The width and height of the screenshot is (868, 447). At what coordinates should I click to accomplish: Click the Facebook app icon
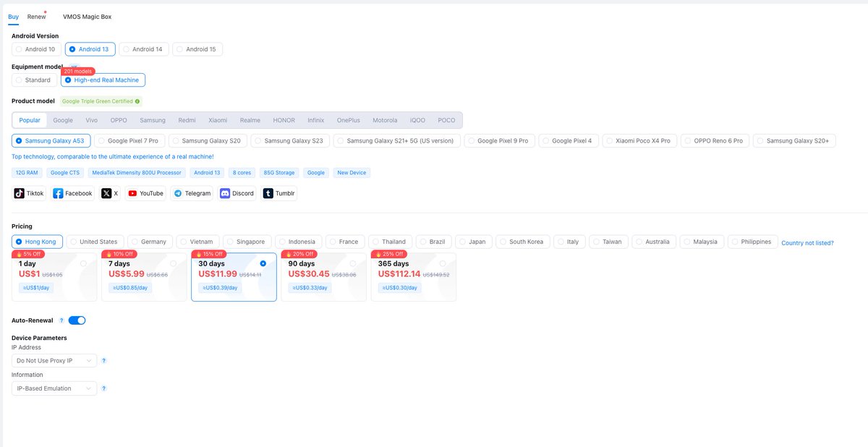point(58,193)
